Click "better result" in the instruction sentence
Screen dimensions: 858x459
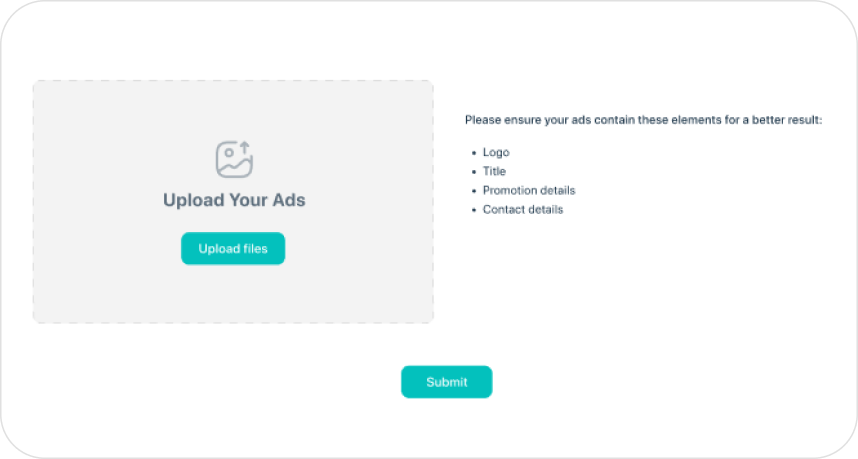point(785,120)
